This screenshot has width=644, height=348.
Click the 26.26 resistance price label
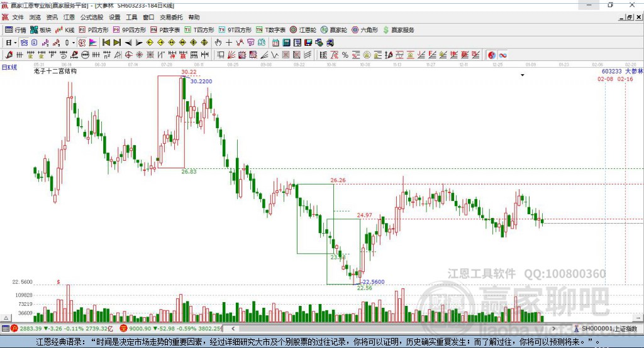[338, 180]
